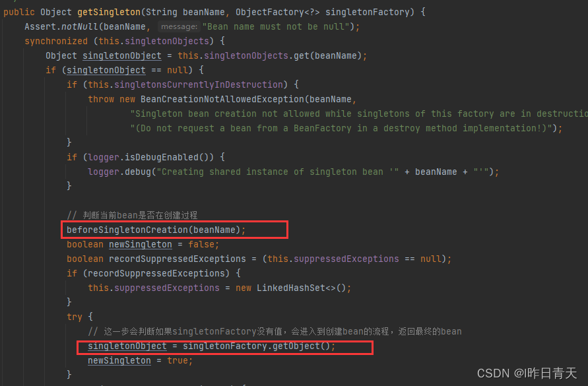
Task: Click comment about bean being in creation process
Action: tap(132, 215)
